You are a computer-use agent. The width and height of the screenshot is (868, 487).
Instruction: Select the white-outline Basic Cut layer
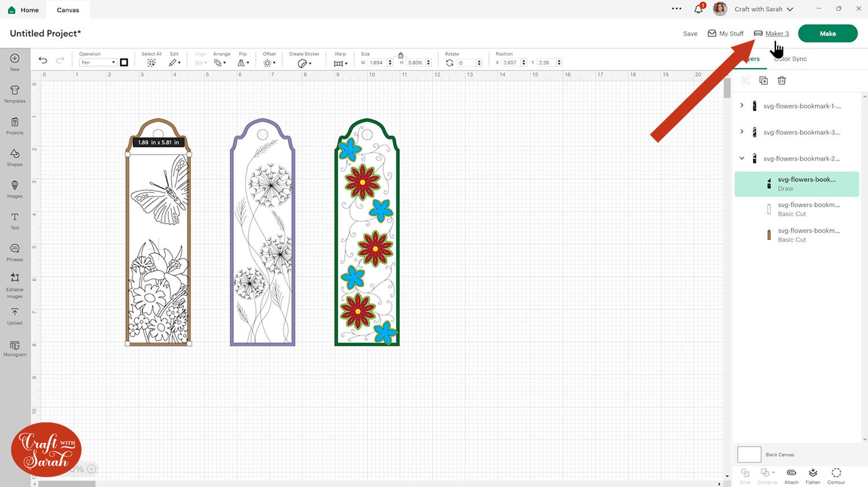[797, 209]
